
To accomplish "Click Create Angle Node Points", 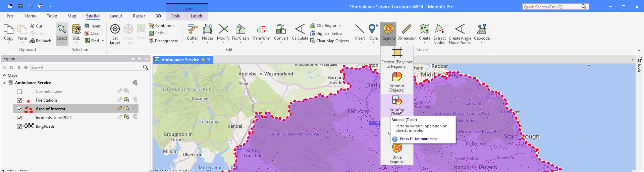I will tap(460, 34).
